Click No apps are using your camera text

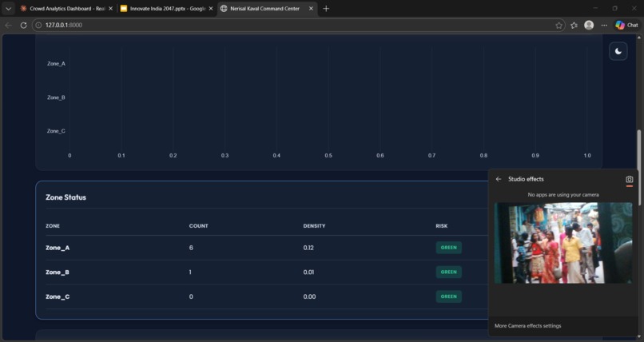tap(563, 195)
